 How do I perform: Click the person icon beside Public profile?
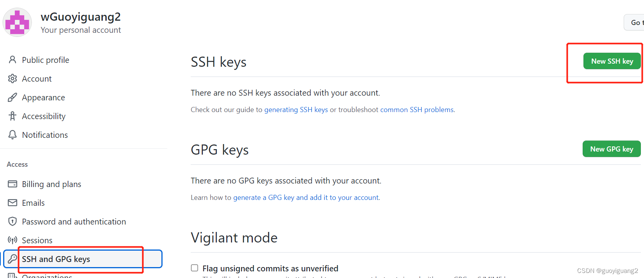click(x=13, y=60)
